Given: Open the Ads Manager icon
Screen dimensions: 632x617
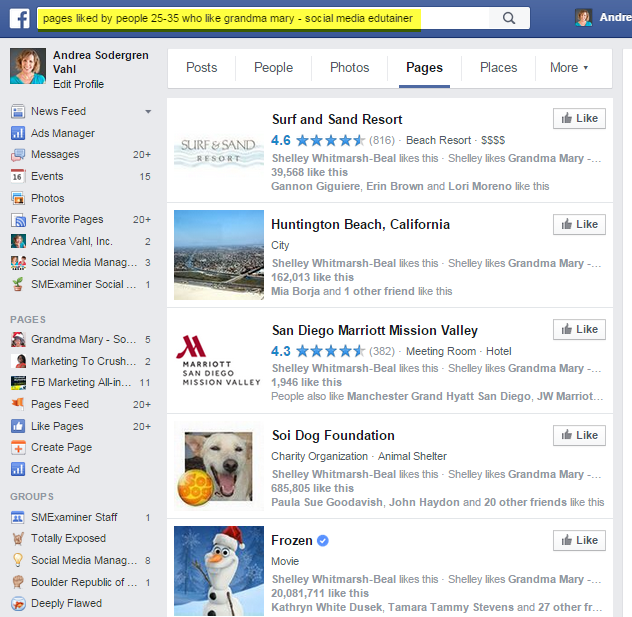Looking at the screenshot, I should click(18, 133).
